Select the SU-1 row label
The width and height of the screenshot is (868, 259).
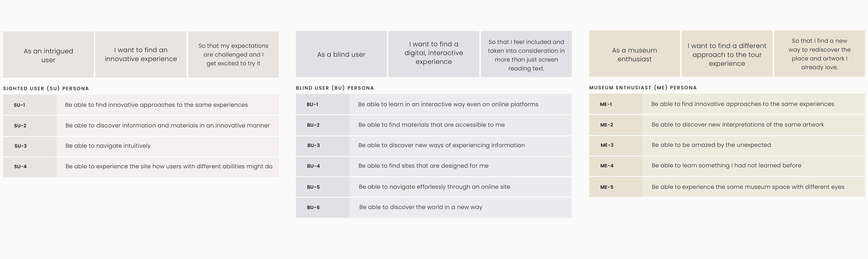pos(20,105)
